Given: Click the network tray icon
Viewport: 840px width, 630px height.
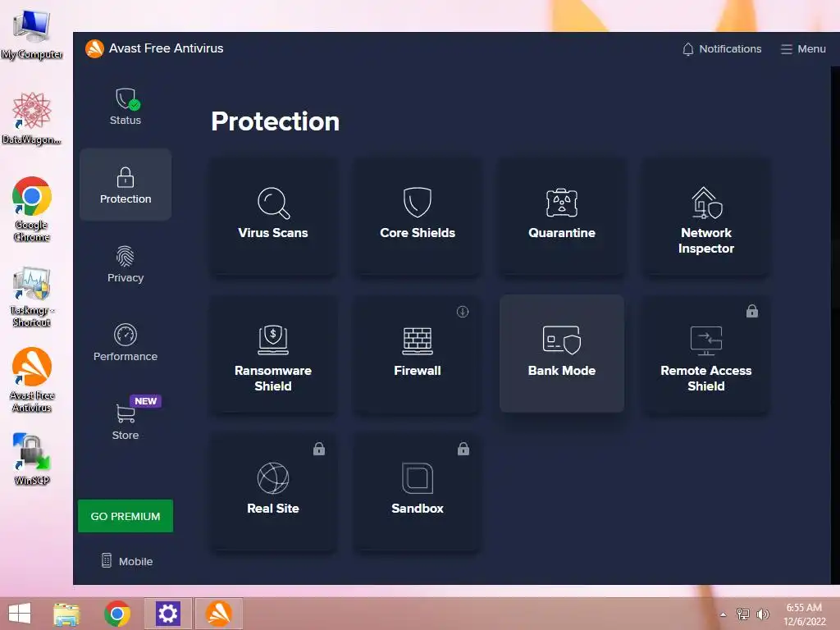Looking at the screenshot, I should pyautogui.click(x=743, y=614).
